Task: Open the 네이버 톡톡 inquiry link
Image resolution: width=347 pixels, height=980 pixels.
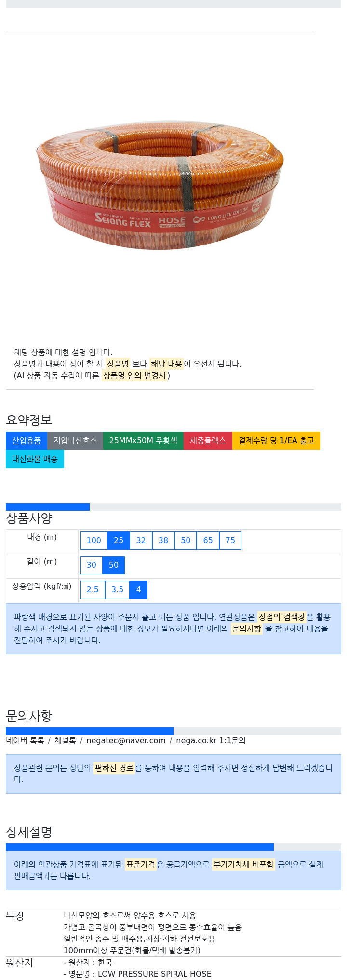Action: coord(25,741)
